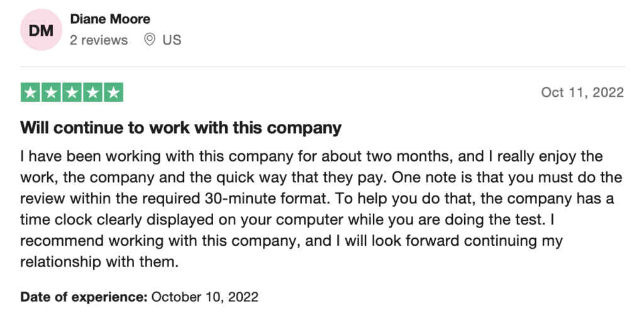
Task: Click the October 10, 2022 experience date
Action: tap(205, 297)
